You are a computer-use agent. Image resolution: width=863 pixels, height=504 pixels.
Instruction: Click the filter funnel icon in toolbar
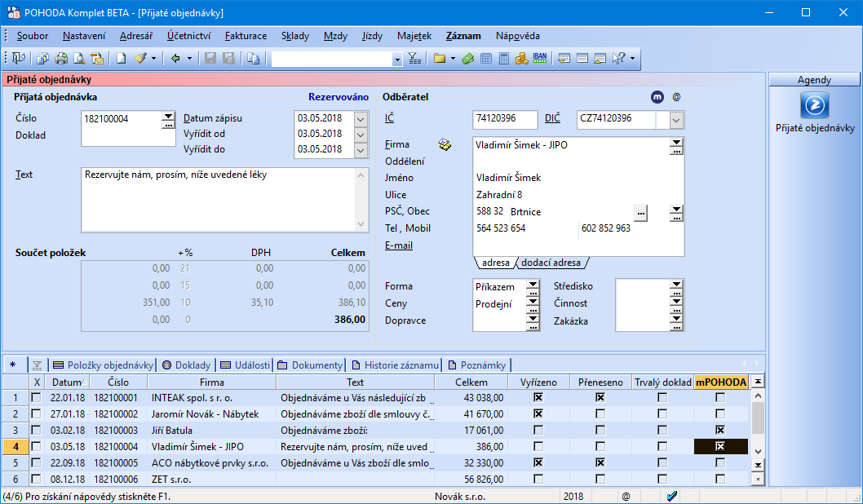pos(414,58)
